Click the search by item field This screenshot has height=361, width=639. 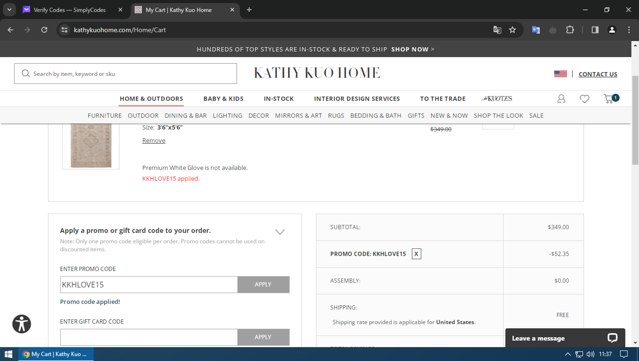pos(126,74)
